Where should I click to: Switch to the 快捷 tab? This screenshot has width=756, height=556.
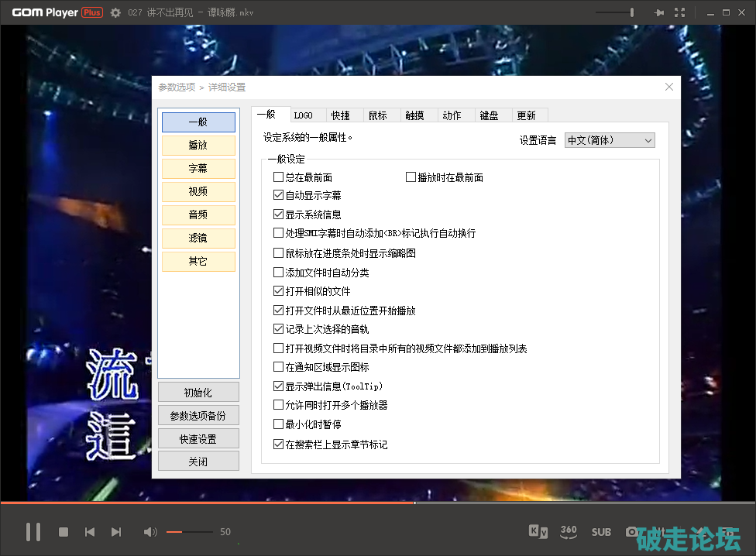pyautogui.click(x=341, y=115)
